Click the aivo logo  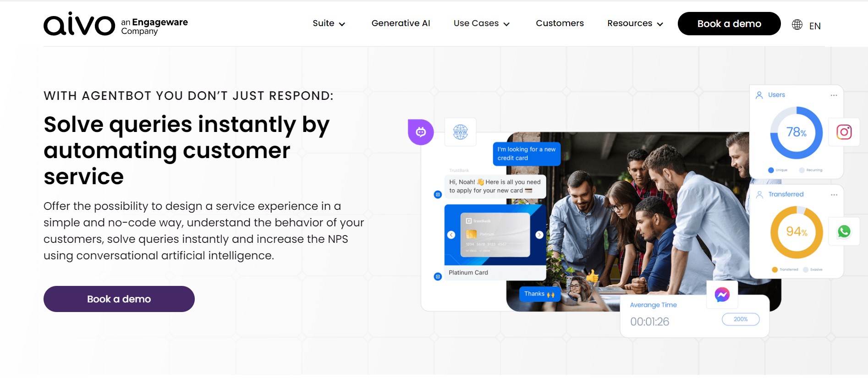point(79,24)
